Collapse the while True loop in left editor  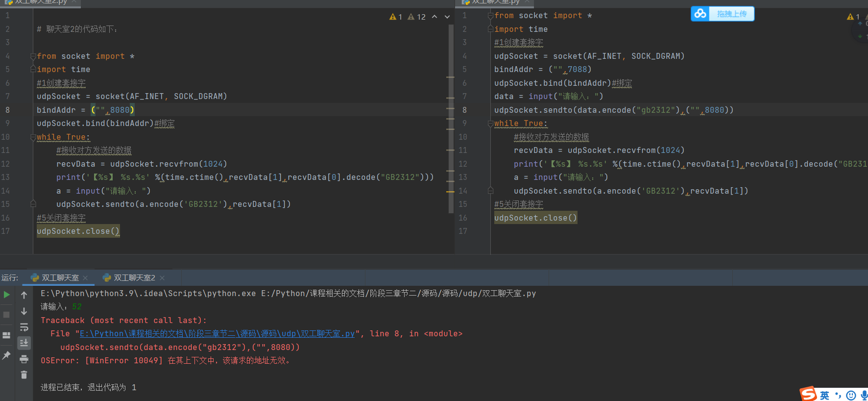tap(33, 137)
